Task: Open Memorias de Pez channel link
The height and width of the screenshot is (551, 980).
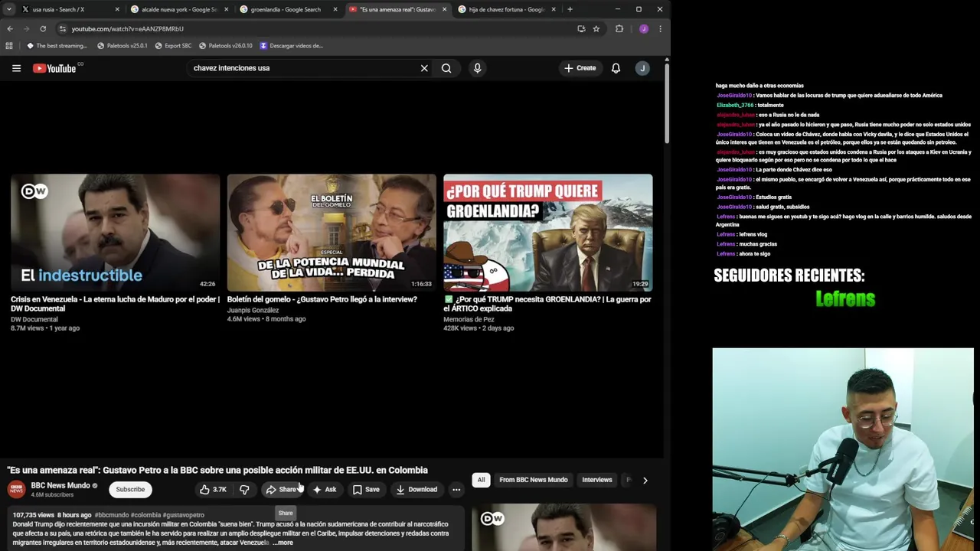Action: (x=469, y=319)
